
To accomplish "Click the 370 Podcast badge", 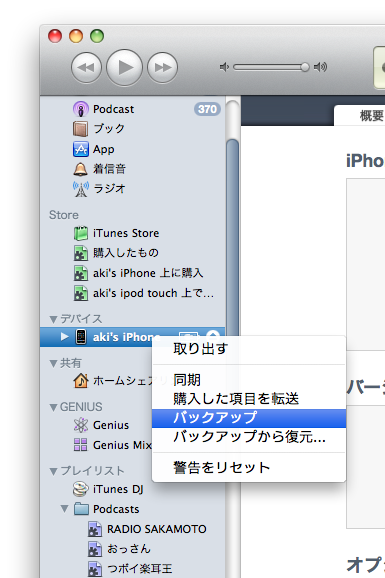I will tap(207, 109).
